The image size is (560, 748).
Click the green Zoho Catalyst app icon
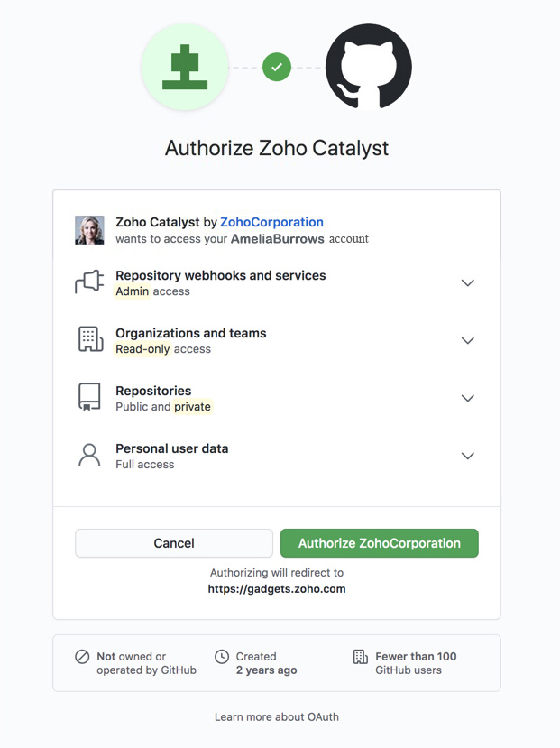(185, 66)
